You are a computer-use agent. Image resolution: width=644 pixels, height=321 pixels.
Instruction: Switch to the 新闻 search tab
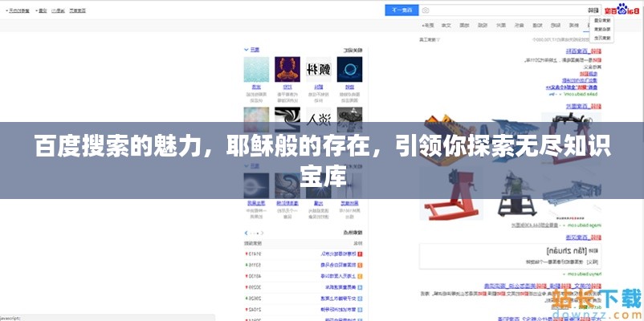[x=575, y=26]
